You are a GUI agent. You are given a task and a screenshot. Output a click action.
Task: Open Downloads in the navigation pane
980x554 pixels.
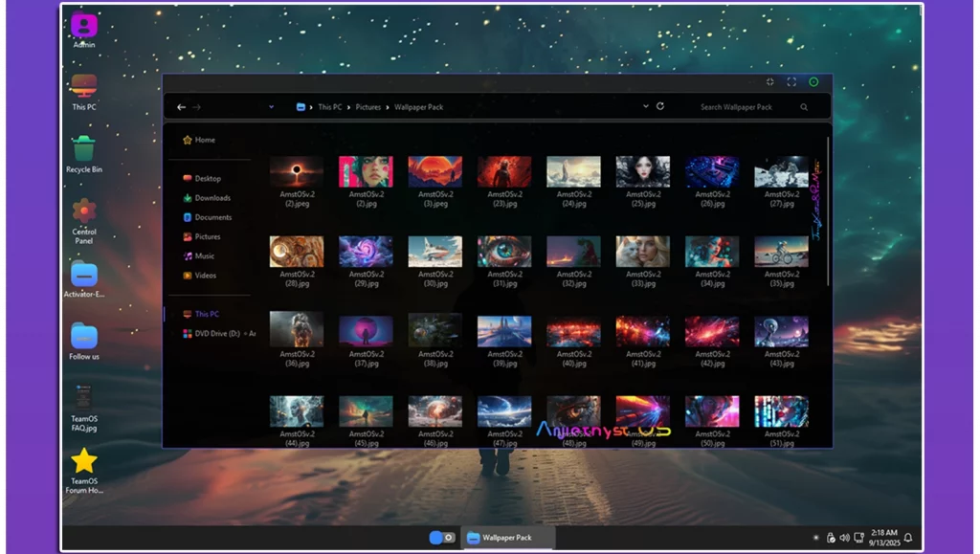point(212,198)
